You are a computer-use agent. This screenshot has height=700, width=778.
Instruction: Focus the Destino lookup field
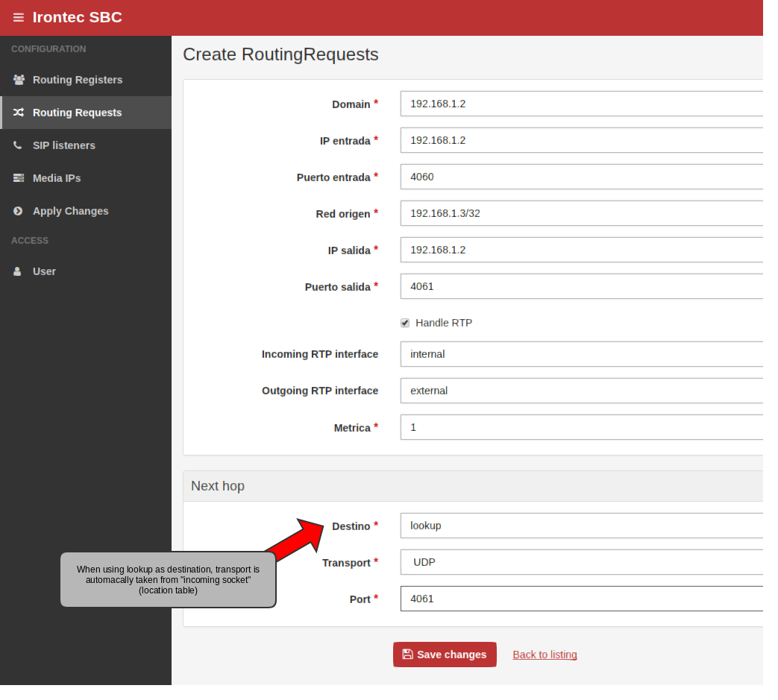point(582,526)
